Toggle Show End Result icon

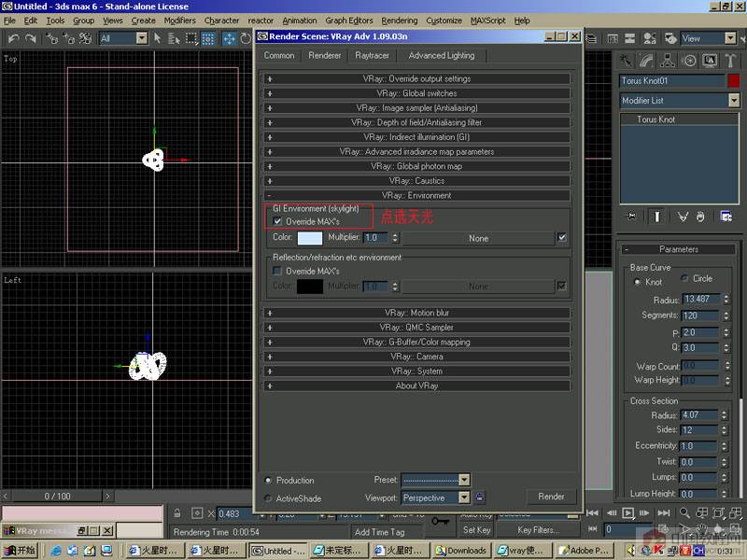tap(657, 217)
